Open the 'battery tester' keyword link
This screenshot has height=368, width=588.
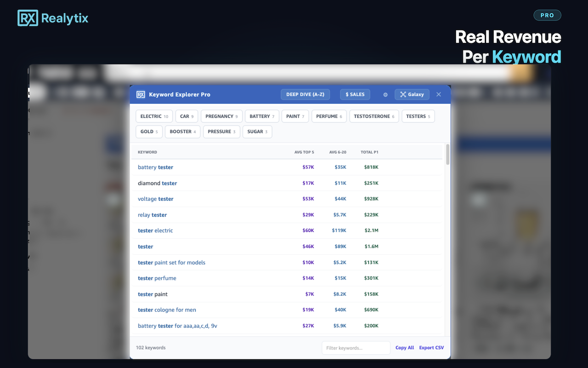click(155, 167)
